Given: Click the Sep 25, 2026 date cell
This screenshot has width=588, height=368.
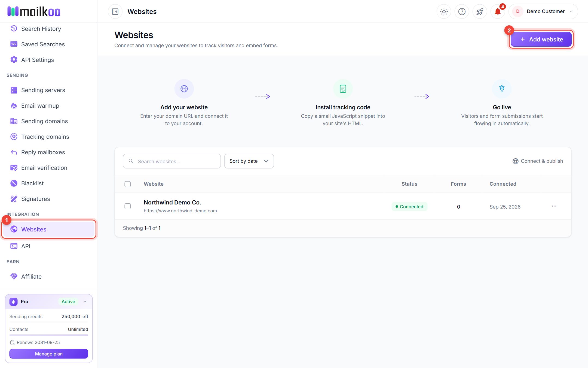Looking at the screenshot, I should 505,207.
